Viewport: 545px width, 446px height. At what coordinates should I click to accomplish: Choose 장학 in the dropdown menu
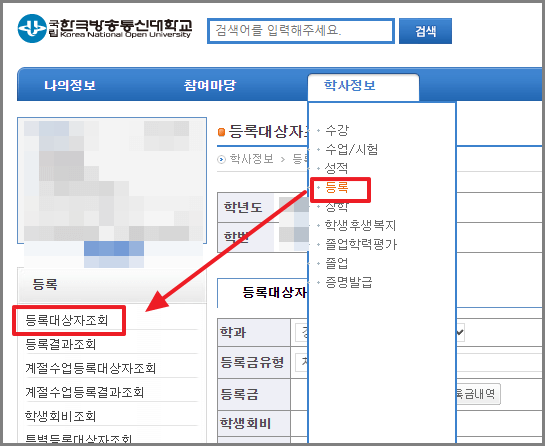tap(336, 206)
